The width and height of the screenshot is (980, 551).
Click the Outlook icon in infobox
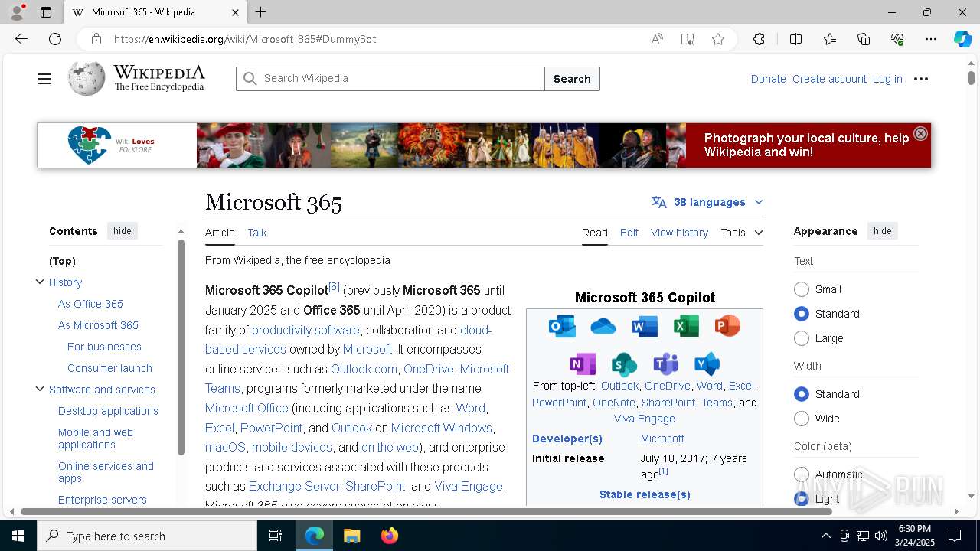(x=562, y=326)
